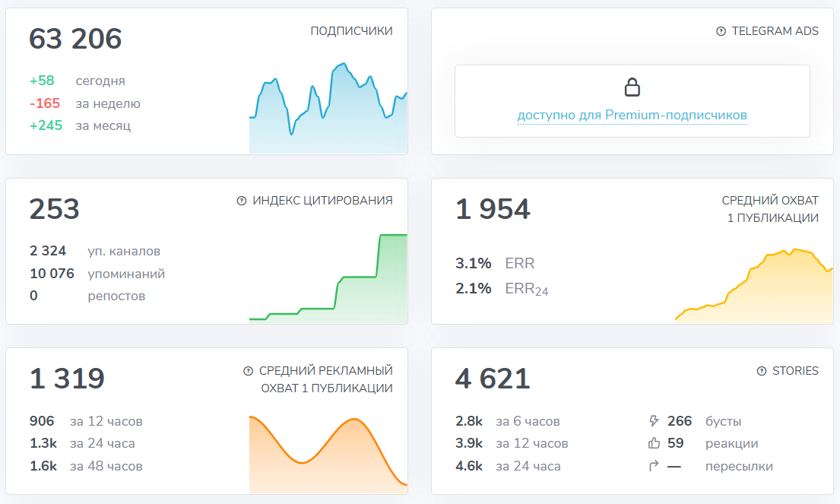Screen dimensions: 840x504
Task: Click the 2 324 уп. каналов value
Action: click(x=47, y=251)
